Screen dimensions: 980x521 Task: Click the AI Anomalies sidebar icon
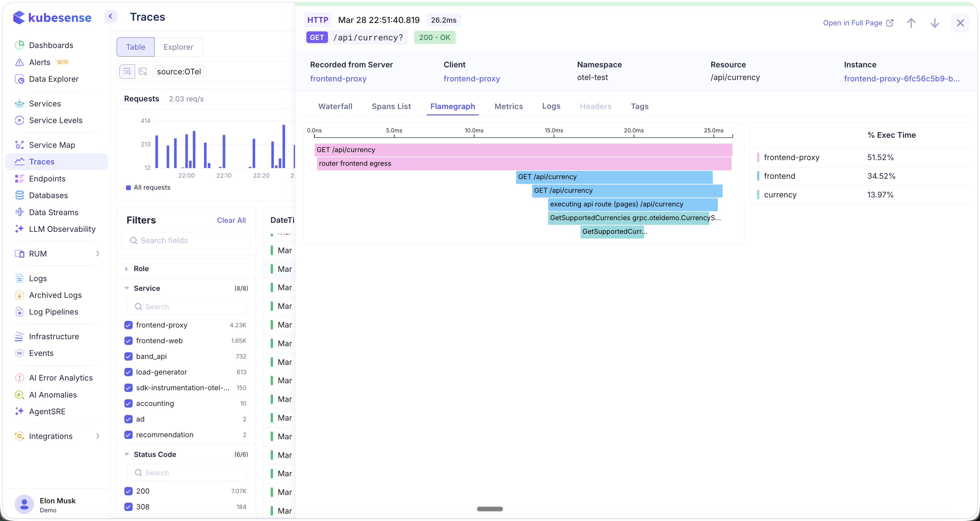[19, 395]
